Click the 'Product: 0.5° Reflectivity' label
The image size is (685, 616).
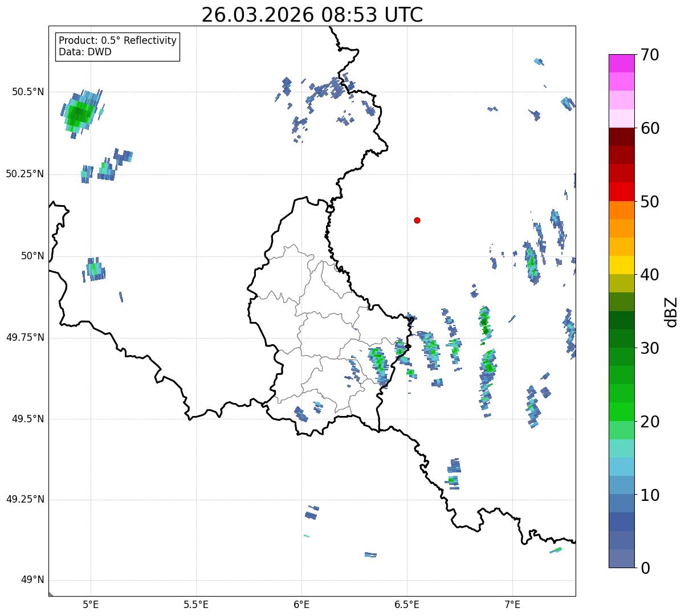click(117, 41)
